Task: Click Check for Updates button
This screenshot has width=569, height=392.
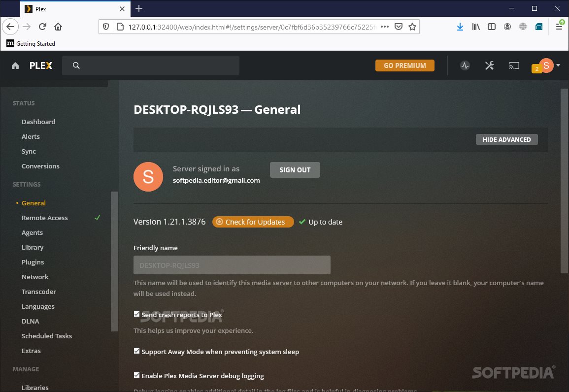Action: click(x=253, y=222)
